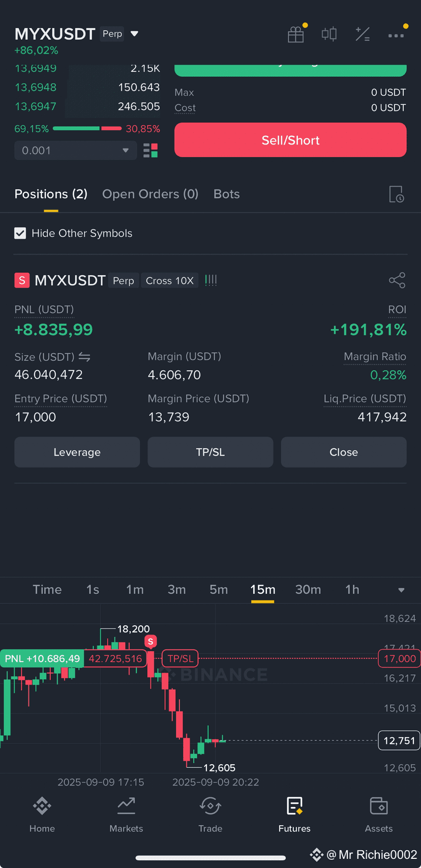Select the 1h chart interval
The height and width of the screenshot is (868, 421).
click(x=352, y=590)
